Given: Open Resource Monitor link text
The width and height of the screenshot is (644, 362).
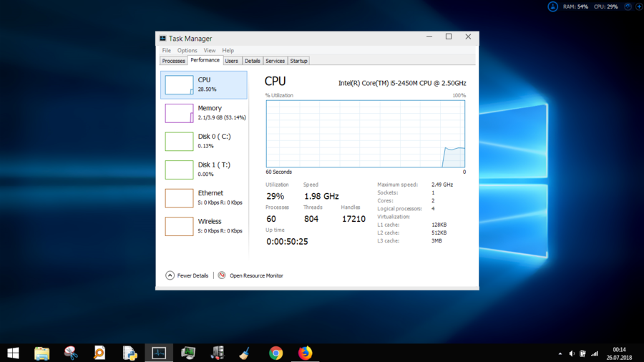Looking at the screenshot, I should tap(256, 276).
